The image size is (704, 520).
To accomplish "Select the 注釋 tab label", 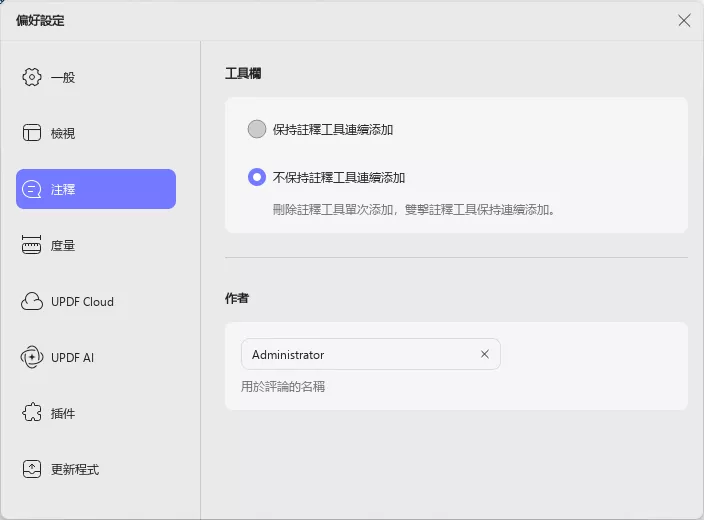I will click(x=63, y=189).
